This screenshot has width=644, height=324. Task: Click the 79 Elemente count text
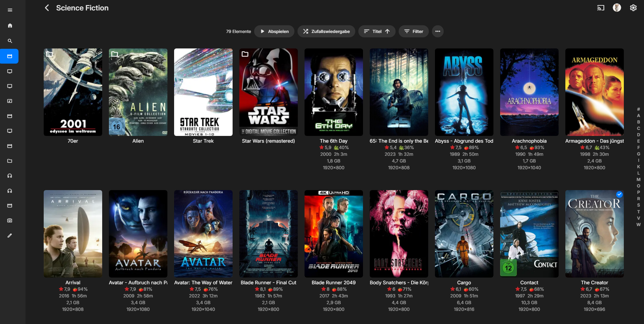(x=239, y=31)
